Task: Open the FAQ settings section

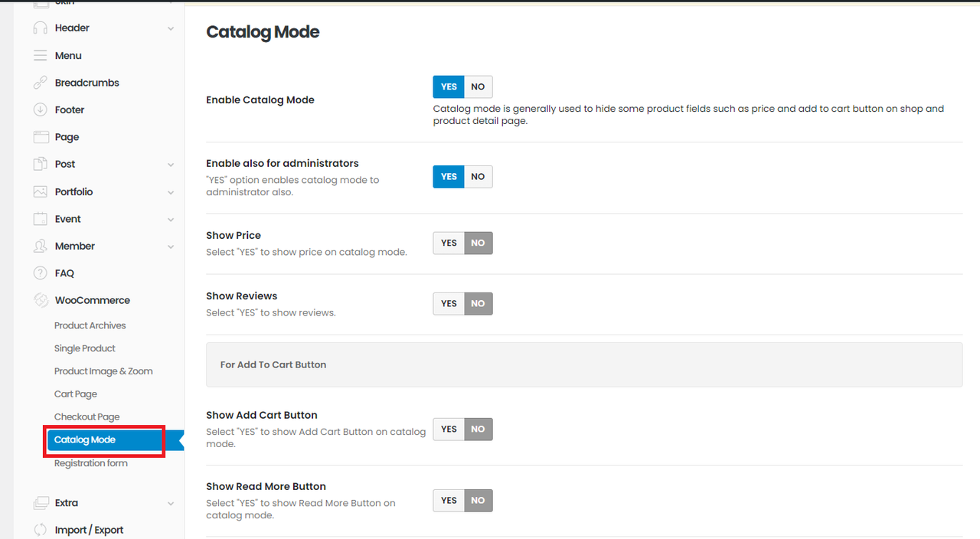Action: [64, 273]
